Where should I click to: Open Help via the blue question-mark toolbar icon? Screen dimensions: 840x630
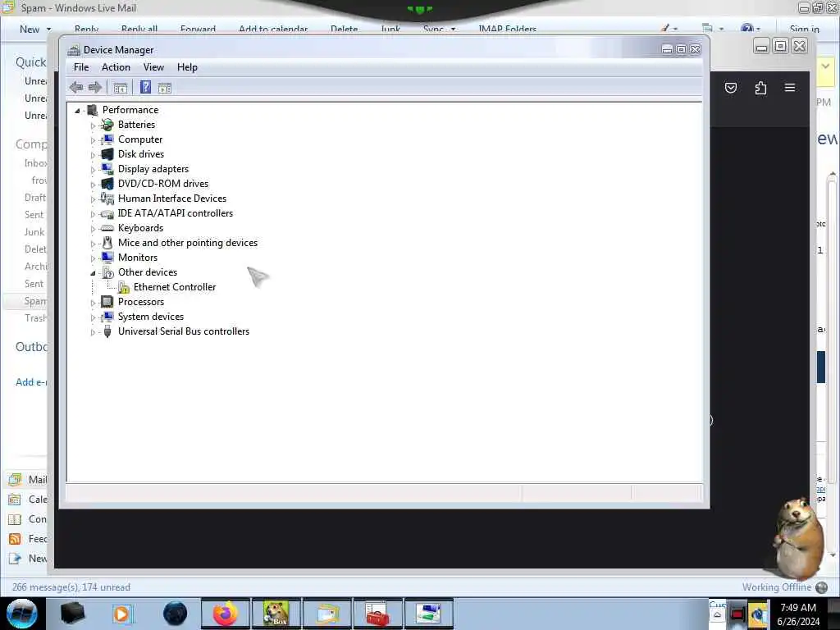pyautogui.click(x=145, y=87)
